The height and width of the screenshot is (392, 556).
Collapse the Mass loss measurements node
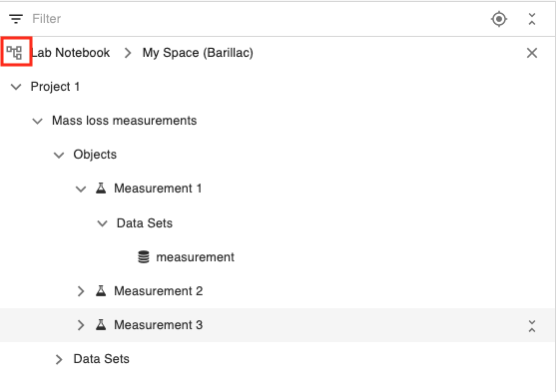(37, 122)
